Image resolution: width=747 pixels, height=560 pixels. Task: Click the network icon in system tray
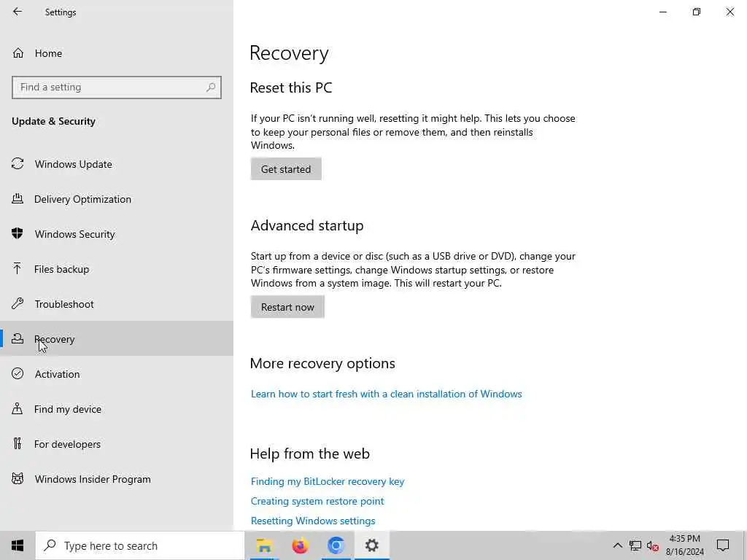pos(635,545)
